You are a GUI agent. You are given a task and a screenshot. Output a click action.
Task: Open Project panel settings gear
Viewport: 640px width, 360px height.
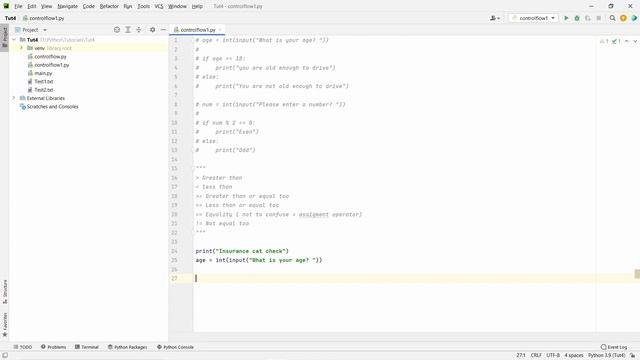point(152,30)
